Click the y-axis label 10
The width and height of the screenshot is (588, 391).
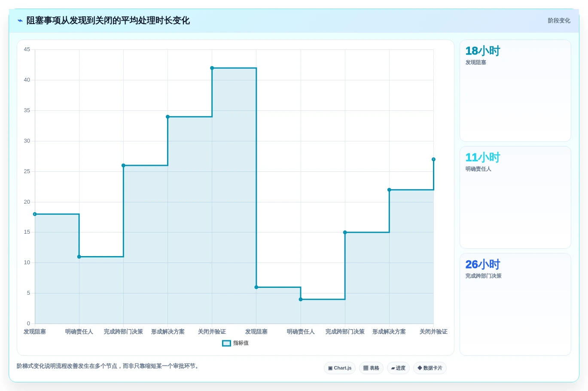[x=27, y=263]
